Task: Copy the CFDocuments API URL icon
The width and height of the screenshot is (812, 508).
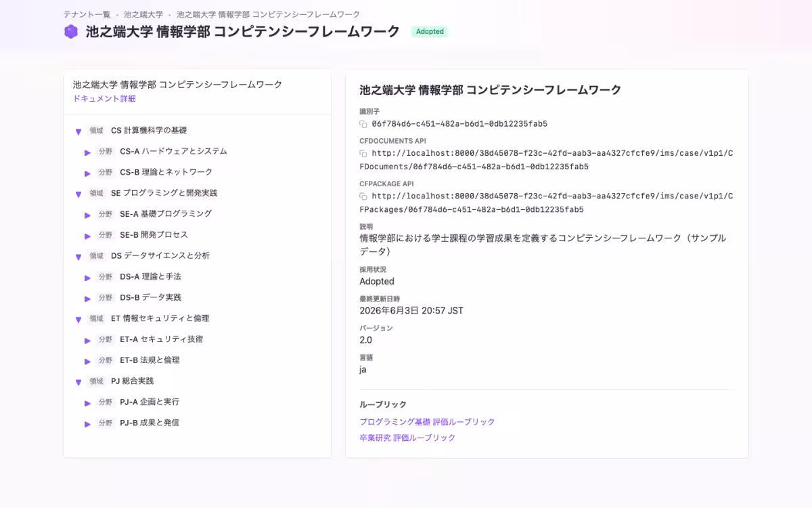Action: tap(363, 154)
